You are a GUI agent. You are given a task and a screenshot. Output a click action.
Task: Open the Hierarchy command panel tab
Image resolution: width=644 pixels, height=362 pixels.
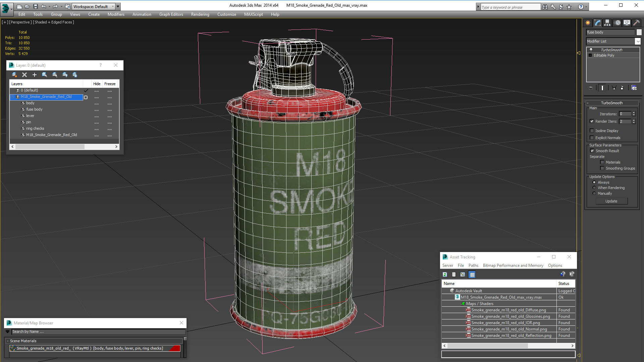tap(607, 23)
